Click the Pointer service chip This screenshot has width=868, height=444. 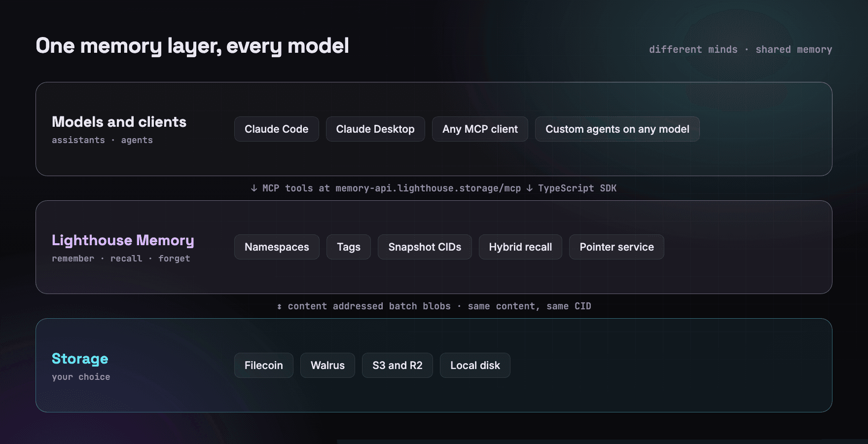click(616, 247)
